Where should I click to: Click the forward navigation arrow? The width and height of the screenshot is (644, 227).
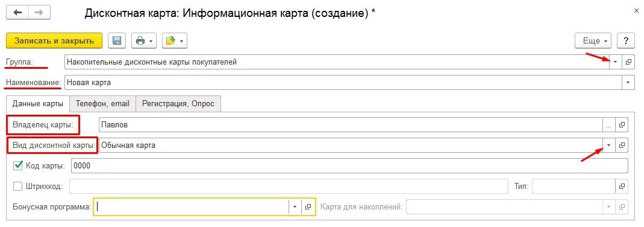point(39,12)
